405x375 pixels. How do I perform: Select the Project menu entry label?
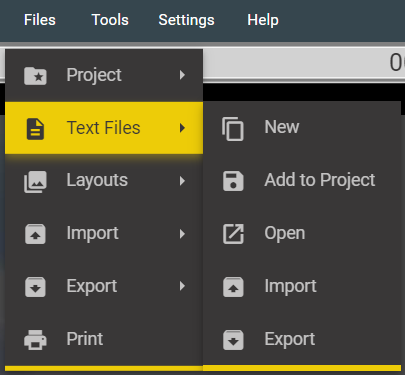click(x=94, y=75)
